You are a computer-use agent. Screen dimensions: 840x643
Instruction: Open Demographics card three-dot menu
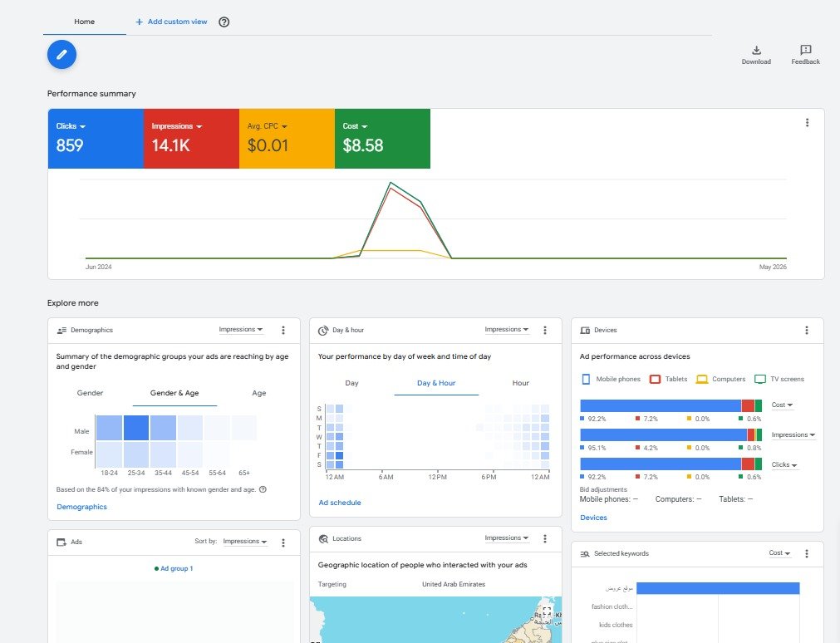coord(282,330)
